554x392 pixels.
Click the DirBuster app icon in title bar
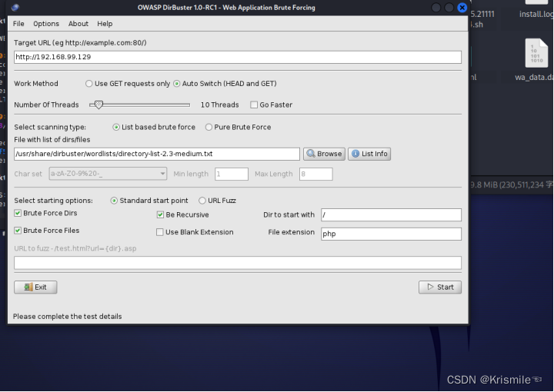[x=15, y=8]
